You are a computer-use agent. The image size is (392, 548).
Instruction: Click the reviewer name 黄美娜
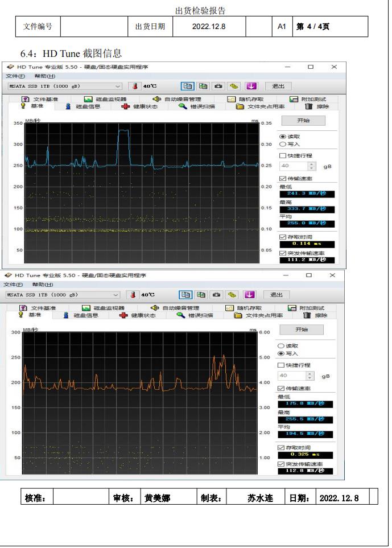tap(157, 498)
